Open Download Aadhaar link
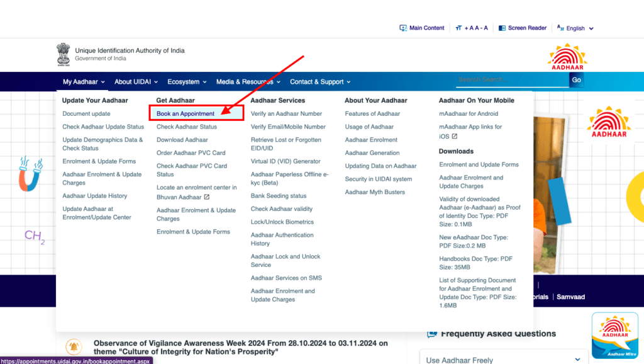The image size is (644, 364). pyautogui.click(x=182, y=140)
